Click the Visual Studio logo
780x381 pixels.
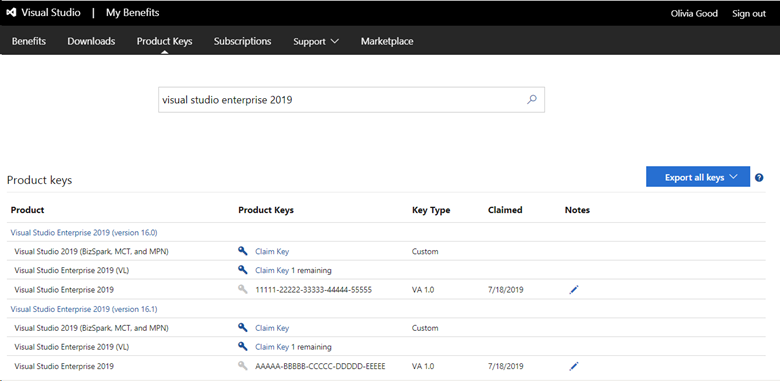click(x=11, y=13)
